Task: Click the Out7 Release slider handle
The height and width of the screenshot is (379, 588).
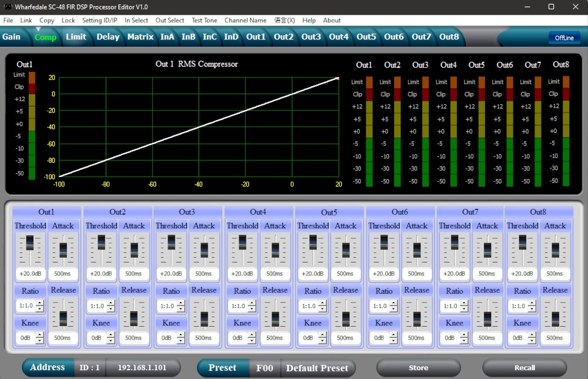Action: pyautogui.click(x=487, y=318)
